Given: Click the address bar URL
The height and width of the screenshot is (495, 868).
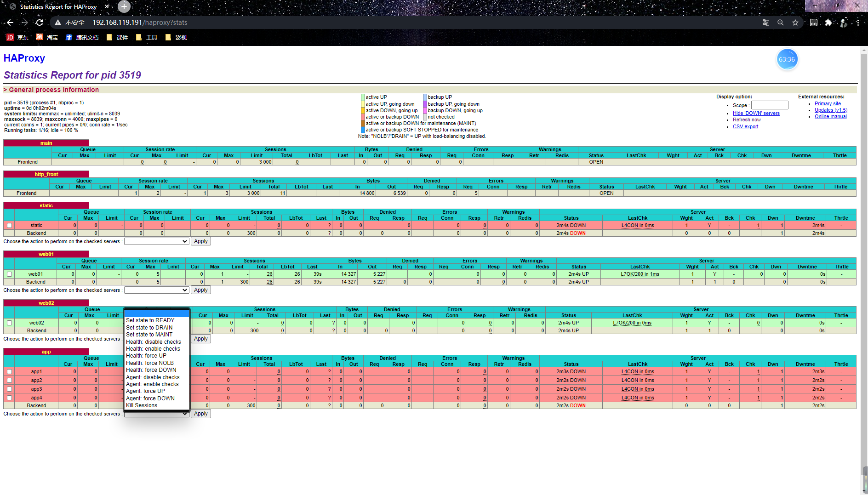Looking at the screenshot, I should 140,23.
